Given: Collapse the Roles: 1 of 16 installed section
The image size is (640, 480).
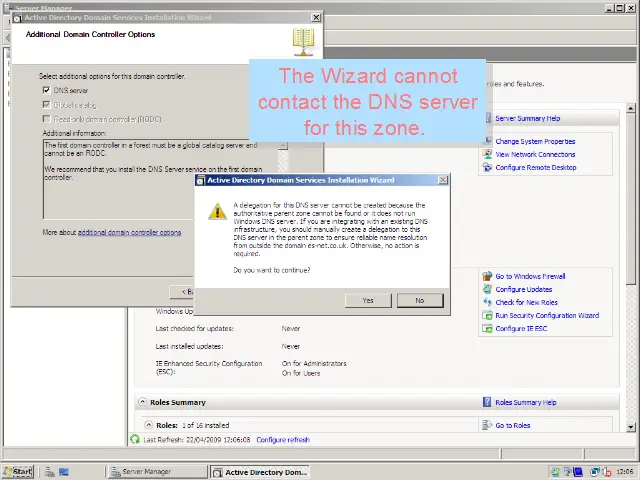Looking at the screenshot, I should (x=149, y=424).
